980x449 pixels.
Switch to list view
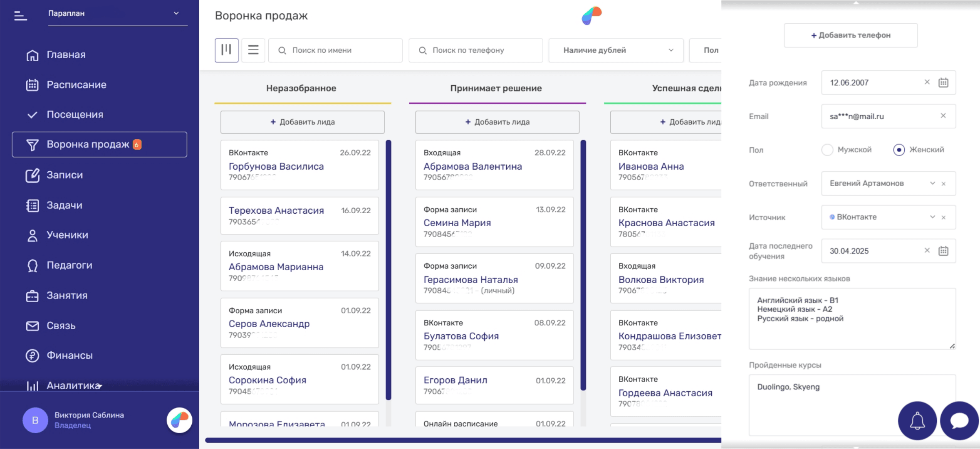[253, 50]
